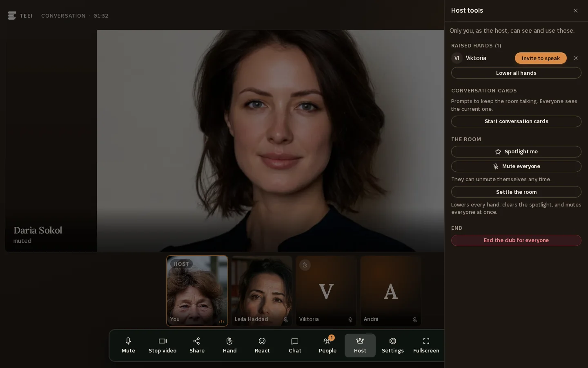Raise your hand using the Hand button
The image size is (588, 368).
(x=229, y=346)
